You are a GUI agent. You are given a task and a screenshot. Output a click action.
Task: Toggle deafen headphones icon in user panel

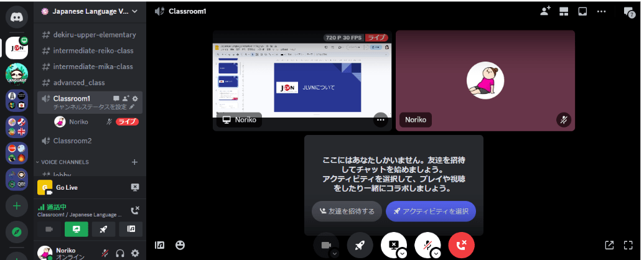tap(121, 253)
